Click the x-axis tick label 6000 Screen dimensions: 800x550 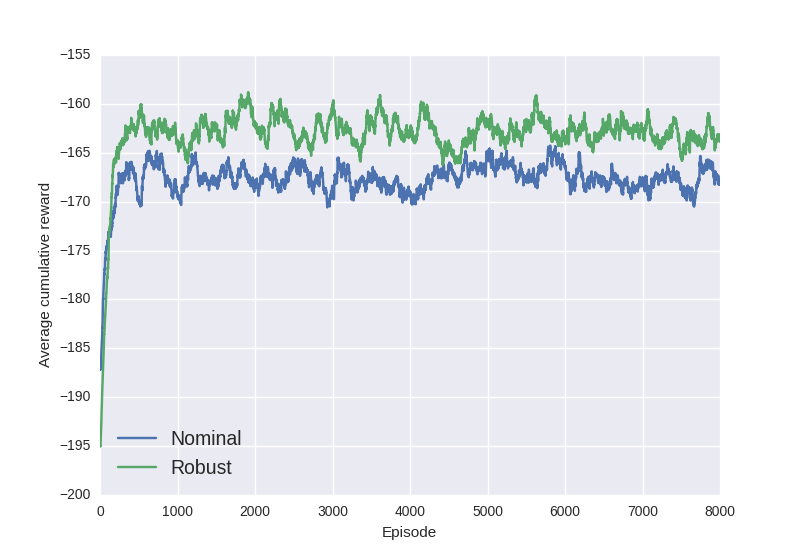point(565,511)
